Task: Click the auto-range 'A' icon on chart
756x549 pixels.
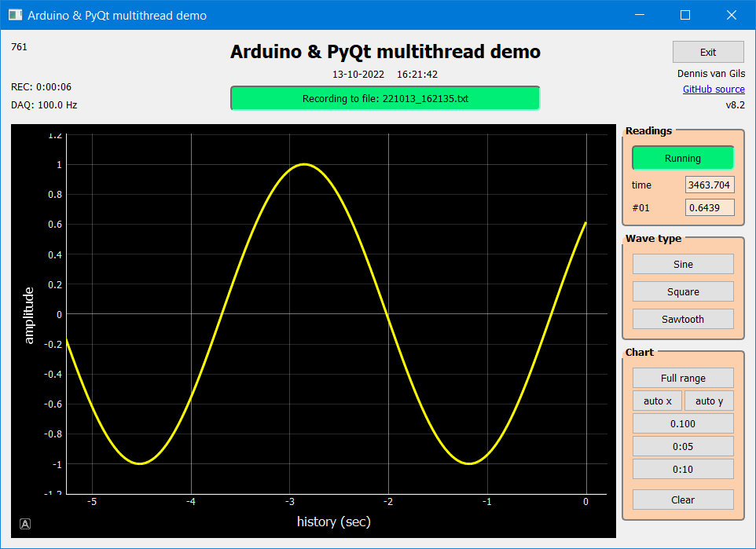Action: point(25,524)
